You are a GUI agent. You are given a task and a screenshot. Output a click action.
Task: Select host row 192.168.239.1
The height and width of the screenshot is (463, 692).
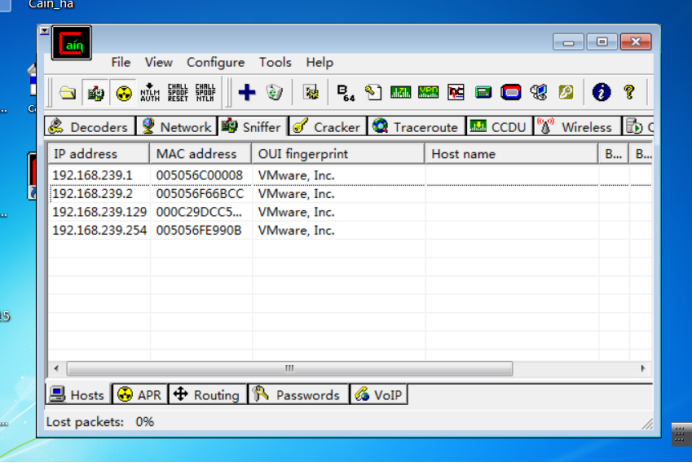coord(350,175)
